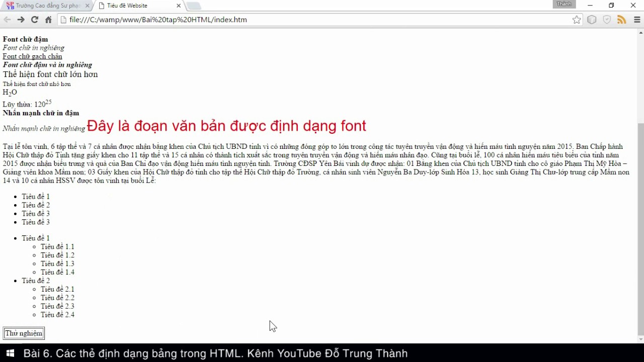Screen dimensions: 644x362
Task: Open the Chrome hamburger menu
Action: pyautogui.click(x=637, y=20)
